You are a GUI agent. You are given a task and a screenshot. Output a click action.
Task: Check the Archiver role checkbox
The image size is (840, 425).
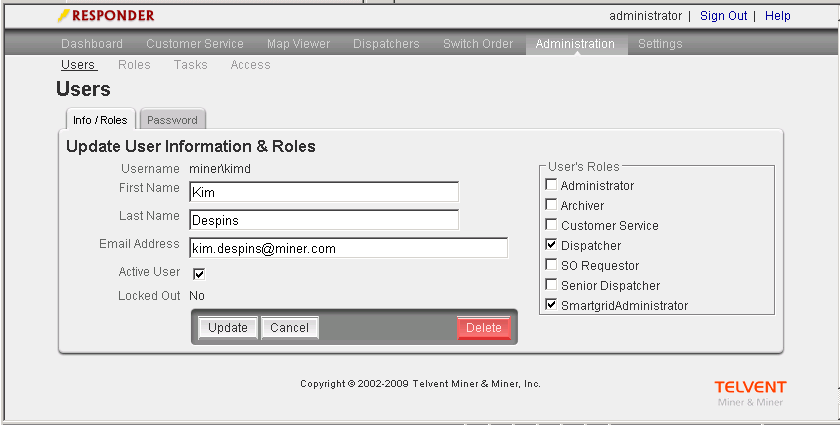[x=551, y=206]
